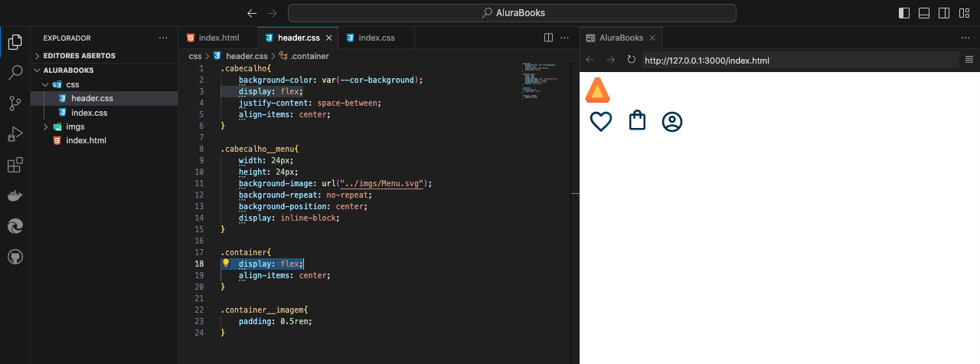
Task: Click back arrow in browser preview
Action: tap(590, 60)
